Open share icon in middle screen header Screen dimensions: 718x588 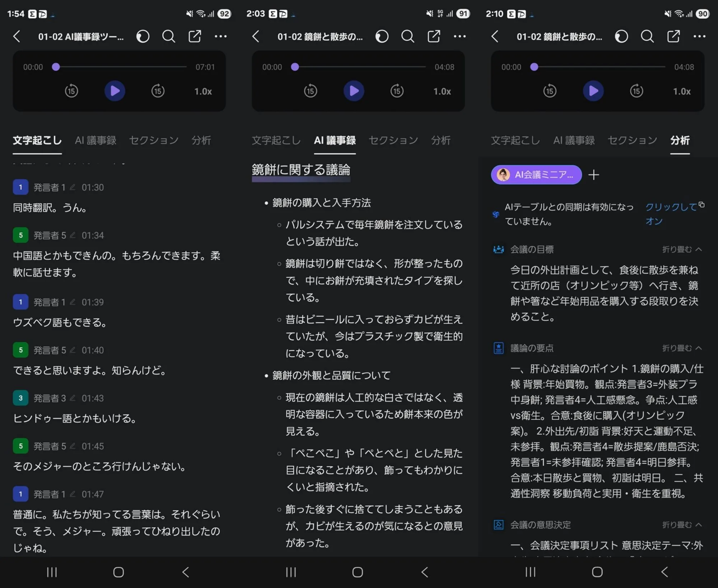(x=434, y=36)
